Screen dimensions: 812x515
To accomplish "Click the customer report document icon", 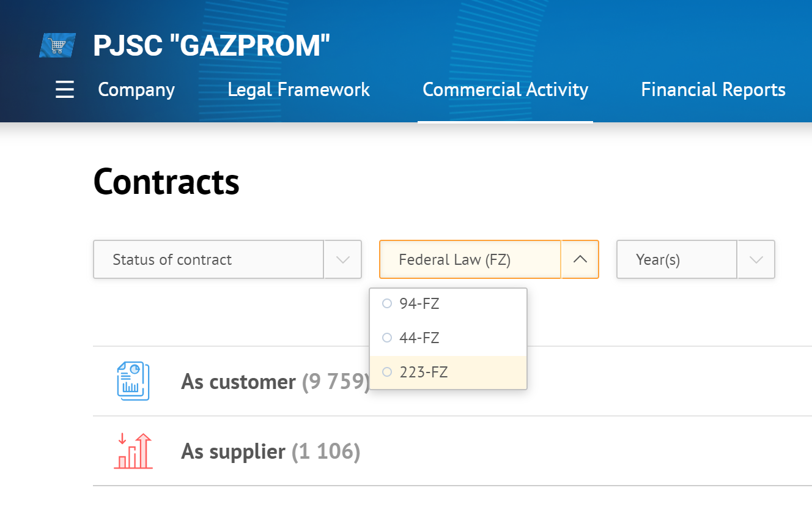I will pyautogui.click(x=133, y=382).
